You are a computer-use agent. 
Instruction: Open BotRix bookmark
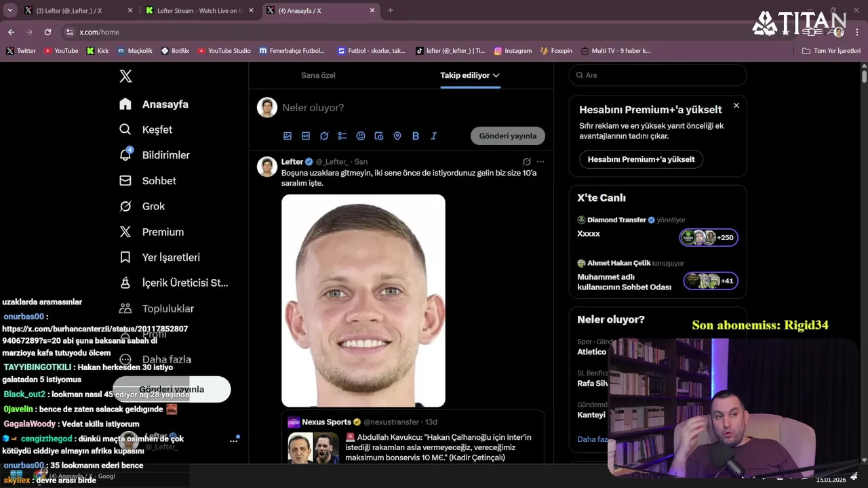tap(175, 51)
